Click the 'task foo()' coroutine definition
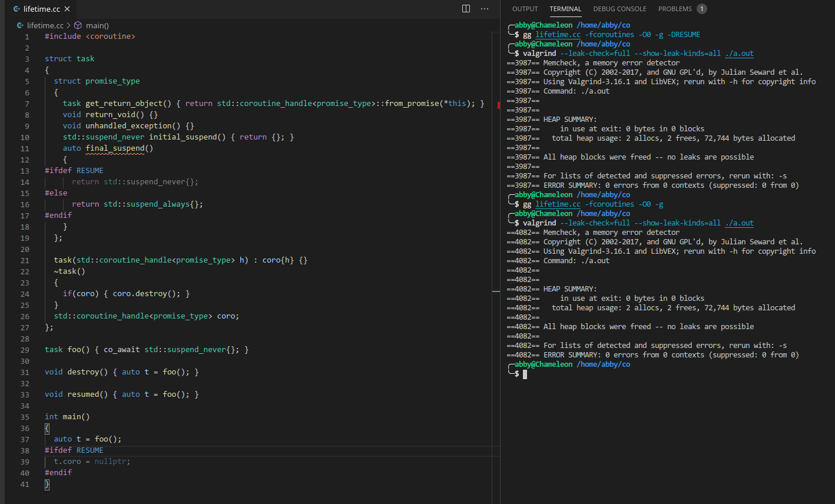835x504 pixels. [x=147, y=350]
